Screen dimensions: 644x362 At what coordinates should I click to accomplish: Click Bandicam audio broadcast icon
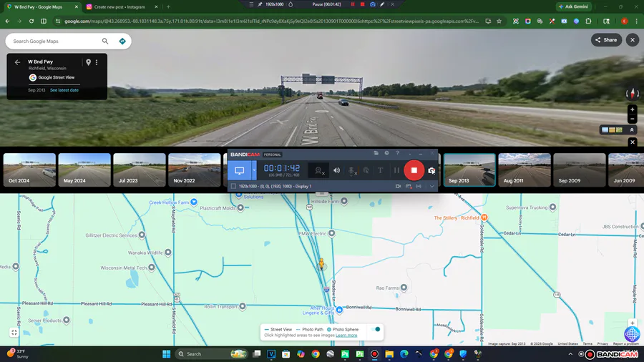click(x=419, y=186)
